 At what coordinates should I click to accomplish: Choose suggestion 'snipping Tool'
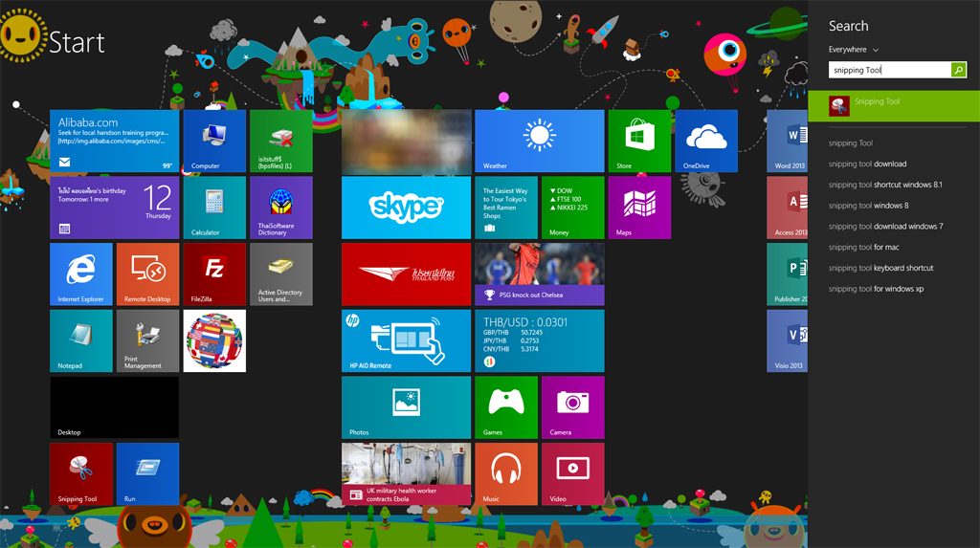point(851,143)
